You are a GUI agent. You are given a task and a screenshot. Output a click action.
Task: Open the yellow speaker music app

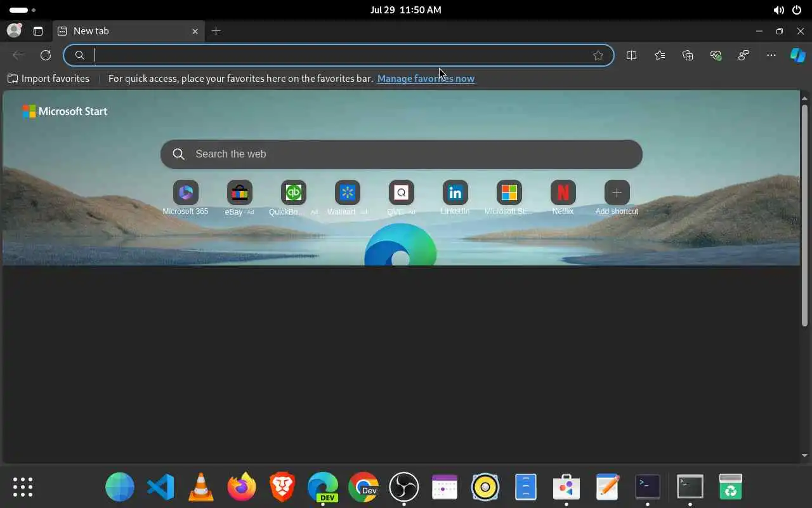pos(485,487)
